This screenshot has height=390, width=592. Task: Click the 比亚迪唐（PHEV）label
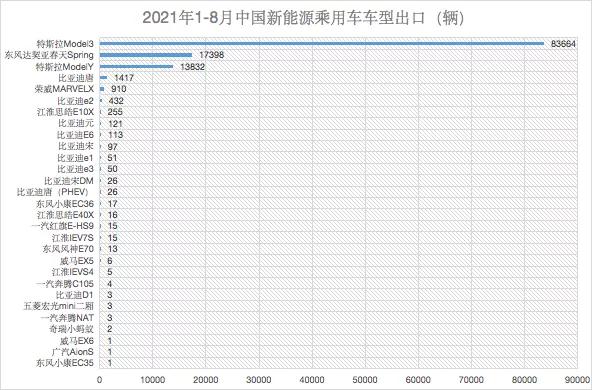[x=55, y=192]
